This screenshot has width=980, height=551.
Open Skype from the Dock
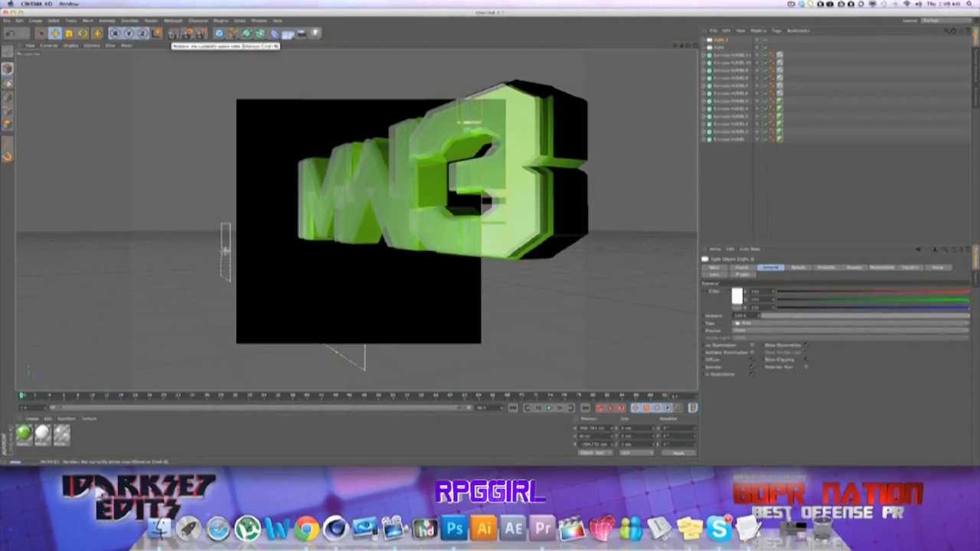(x=720, y=528)
